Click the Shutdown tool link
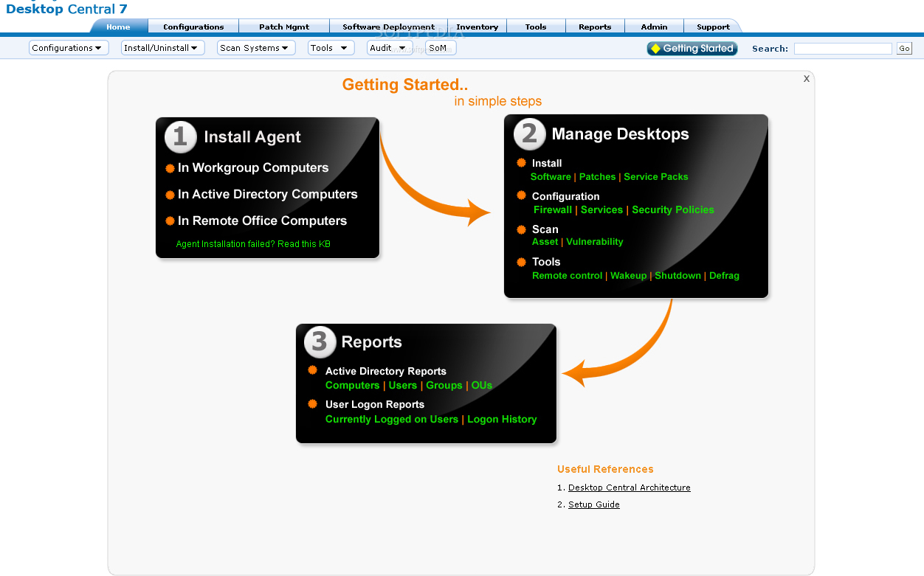 point(678,276)
